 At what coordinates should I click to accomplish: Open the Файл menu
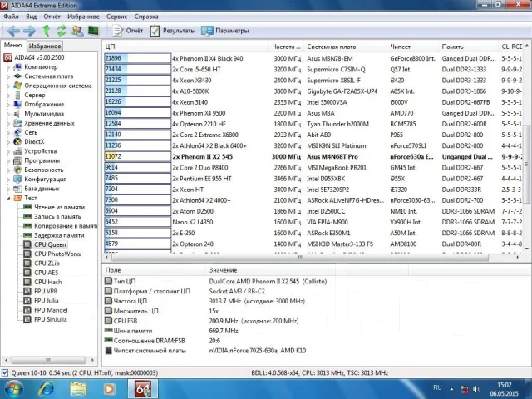pos(11,17)
